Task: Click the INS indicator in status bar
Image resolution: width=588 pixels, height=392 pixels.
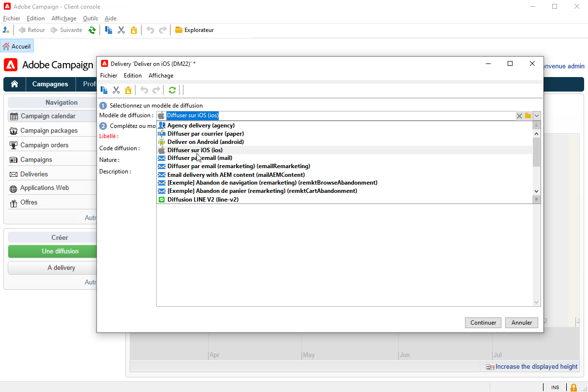Action: point(555,387)
